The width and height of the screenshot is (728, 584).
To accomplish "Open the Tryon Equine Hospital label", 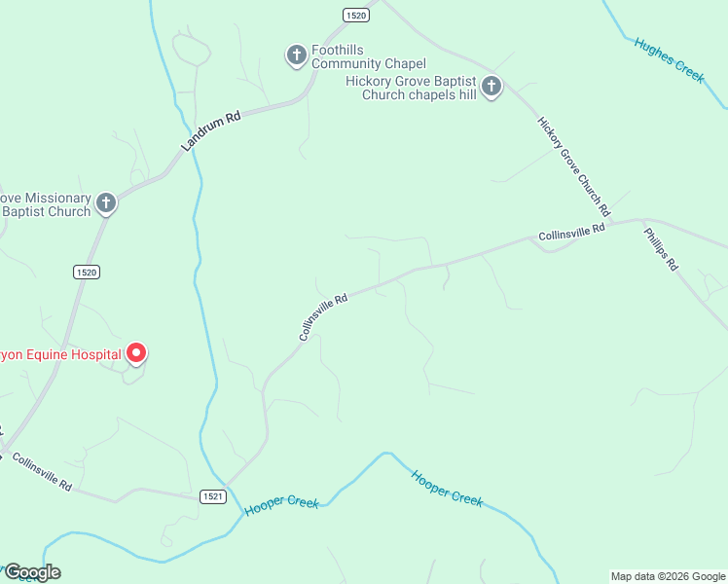I will coord(60,354).
